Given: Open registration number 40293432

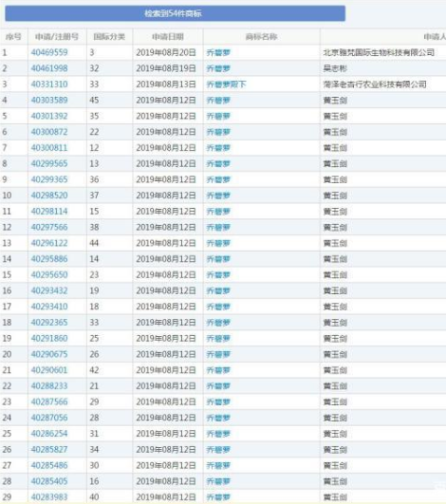Looking at the screenshot, I should click(49, 290).
